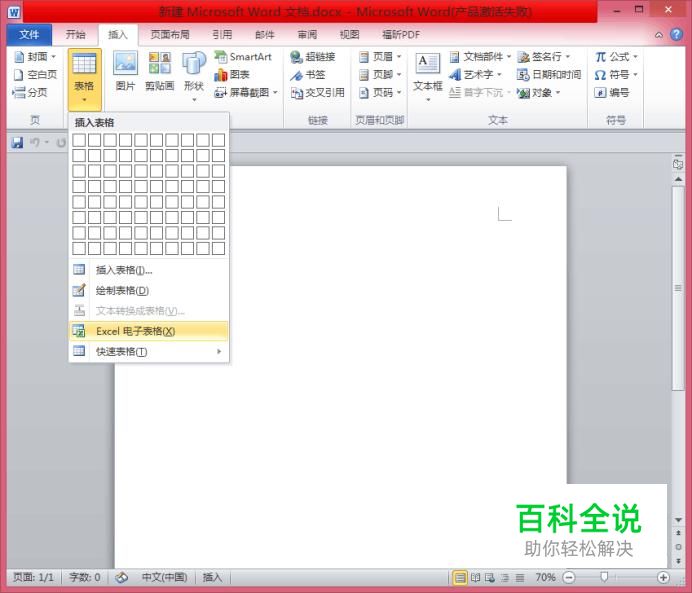This screenshot has width=692, height=593.
Task: Open the 艺术字 WordArt gallery
Action: (x=475, y=75)
